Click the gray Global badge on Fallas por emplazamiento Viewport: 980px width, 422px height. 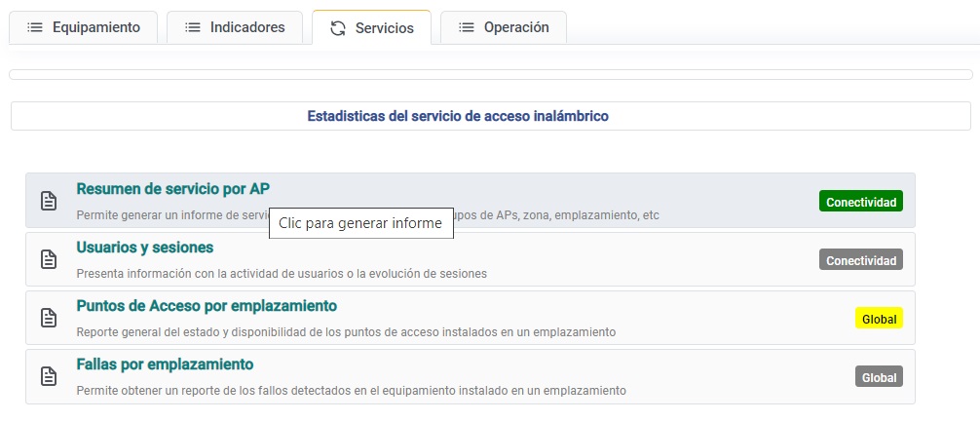[x=879, y=377]
